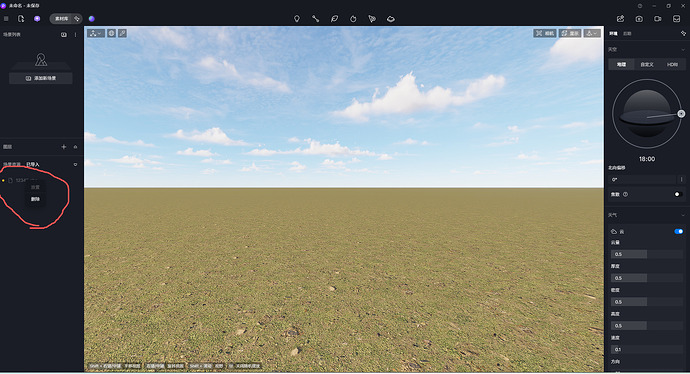
Task: Click the tag icon beside 素材库
Action: pos(77,19)
